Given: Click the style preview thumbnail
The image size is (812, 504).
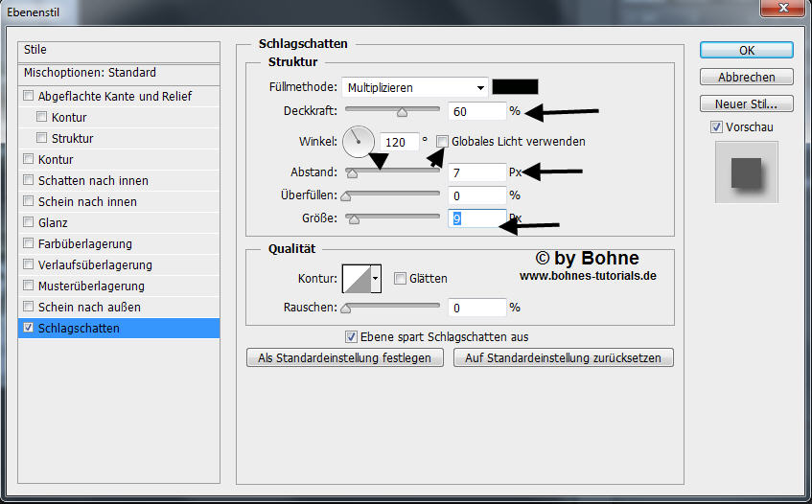Looking at the screenshot, I should tap(746, 172).
